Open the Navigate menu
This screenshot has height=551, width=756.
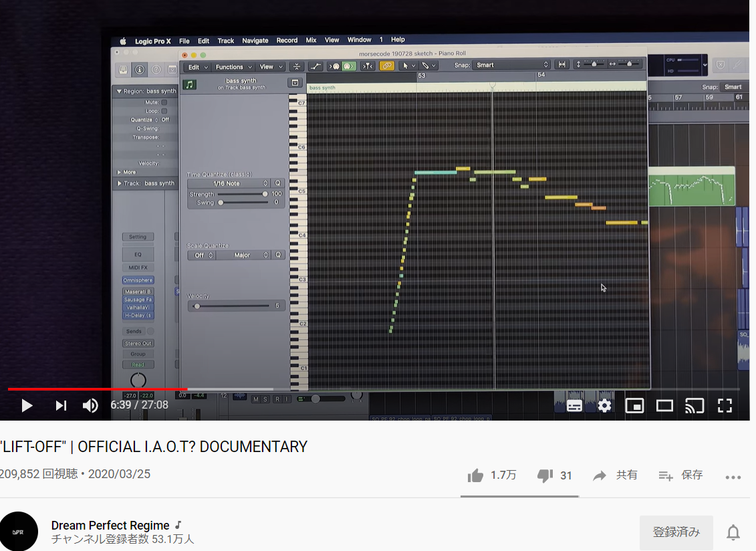click(x=255, y=41)
